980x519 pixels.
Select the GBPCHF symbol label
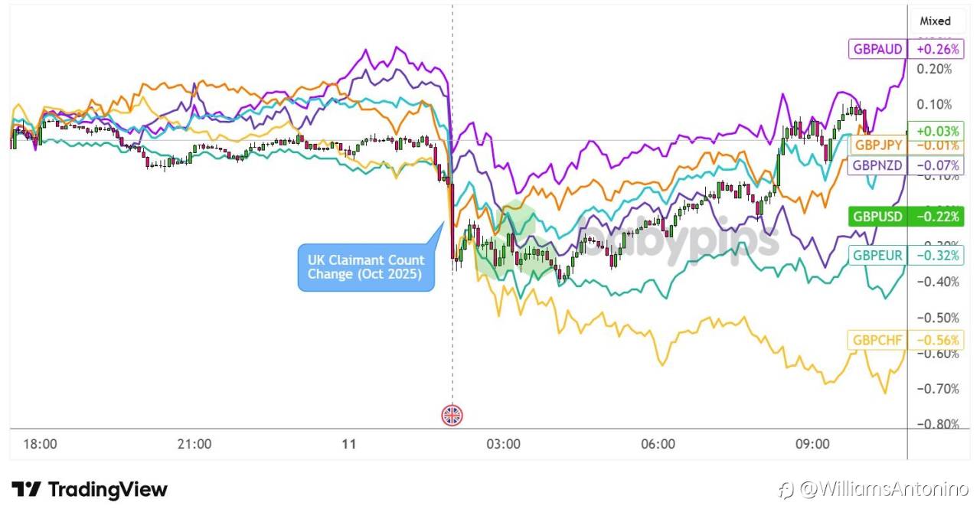877,340
